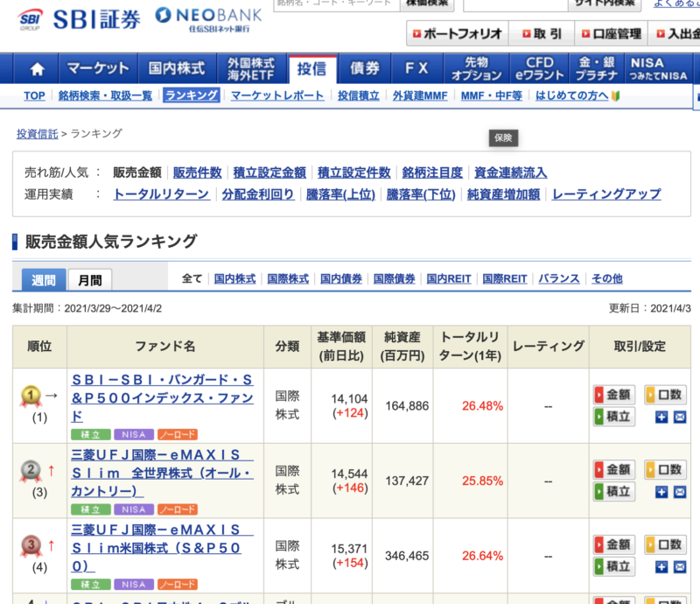
Task: Open FX in main navigation
Action: pos(417,69)
